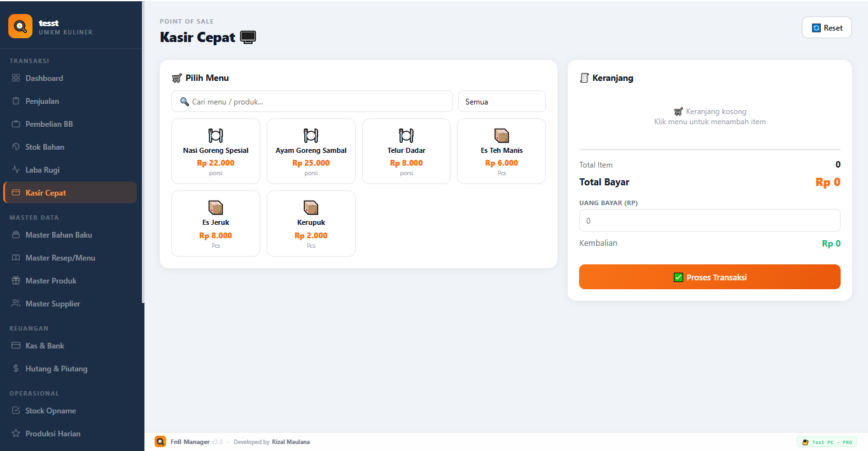
Task: Click the sidebar vertical scrollbar
Action: 143,152
